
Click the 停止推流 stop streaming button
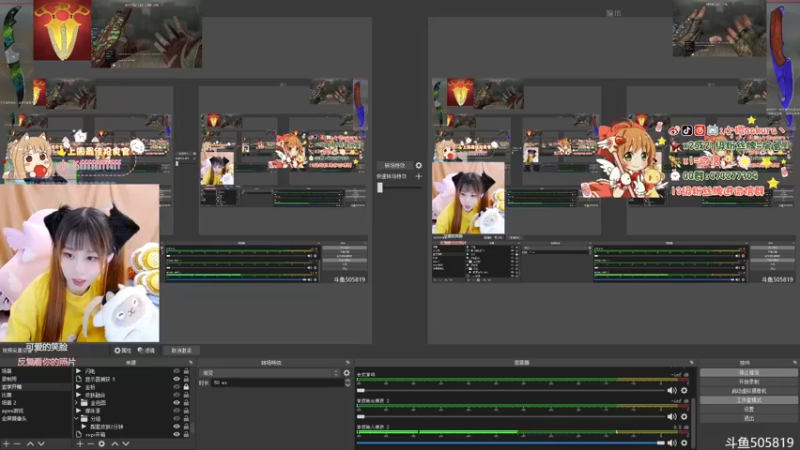click(x=748, y=372)
